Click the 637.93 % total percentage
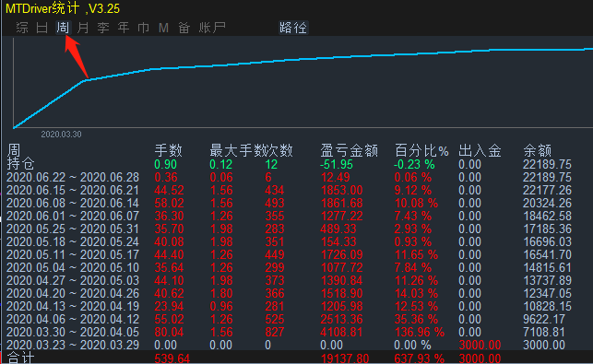Viewport: 593px width, 364px height. coord(420,358)
